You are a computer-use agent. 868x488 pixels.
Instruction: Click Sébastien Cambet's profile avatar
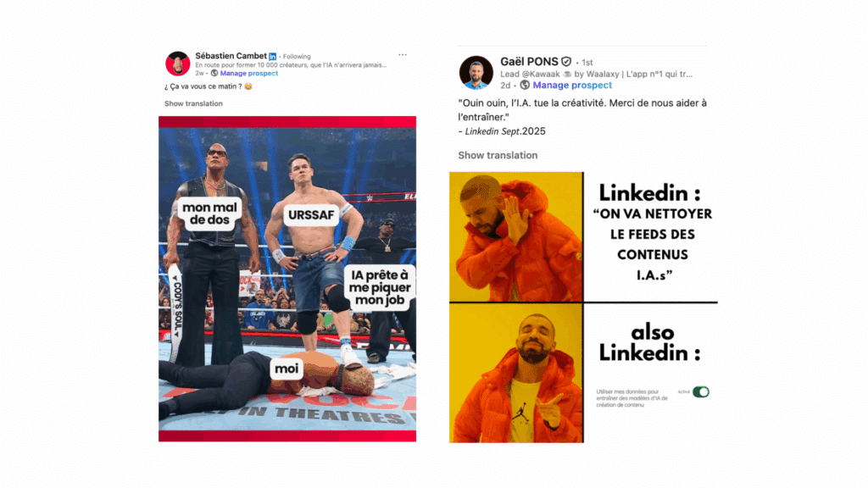pos(177,64)
